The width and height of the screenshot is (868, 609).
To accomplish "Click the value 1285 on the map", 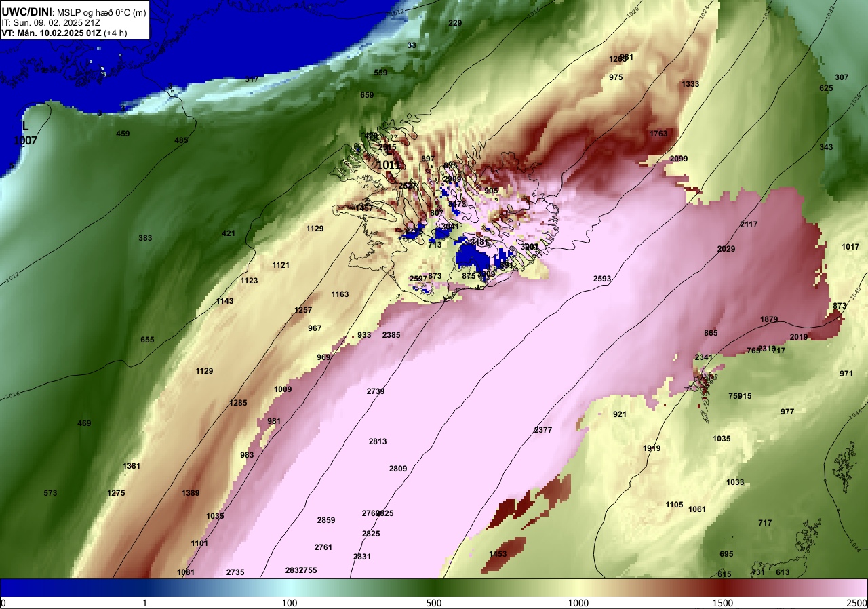I will tap(238, 403).
